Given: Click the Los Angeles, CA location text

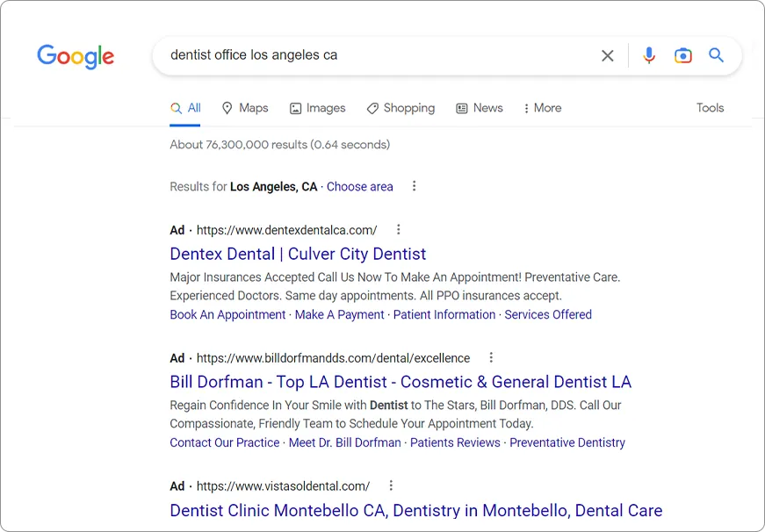Looking at the screenshot, I should coord(274,187).
